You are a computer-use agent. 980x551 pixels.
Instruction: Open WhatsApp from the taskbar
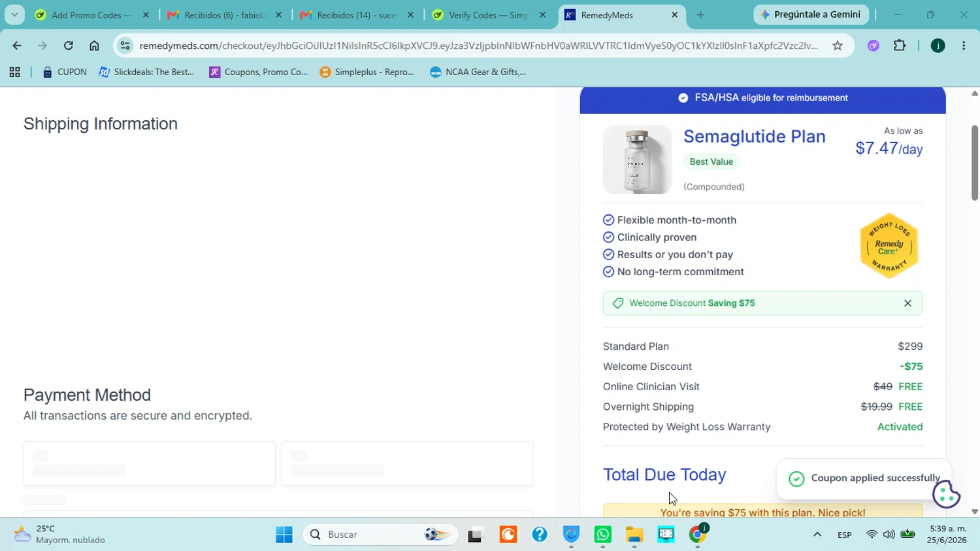coord(602,535)
